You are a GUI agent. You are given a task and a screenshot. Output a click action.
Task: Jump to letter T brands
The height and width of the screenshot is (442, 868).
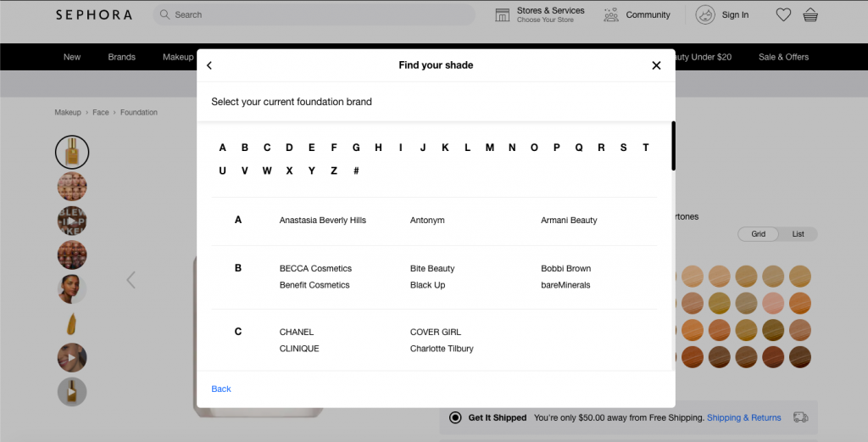click(x=645, y=148)
